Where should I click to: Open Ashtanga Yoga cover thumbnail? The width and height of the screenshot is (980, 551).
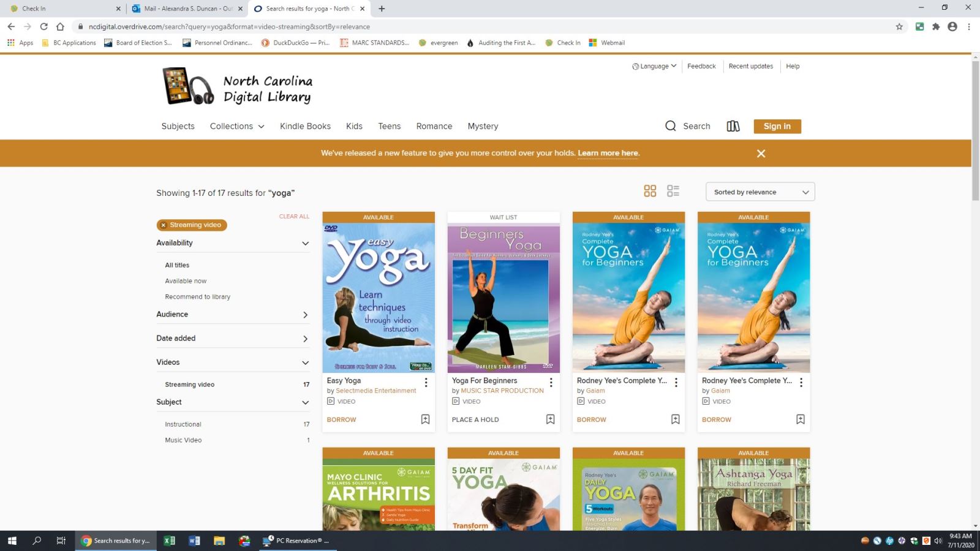[x=753, y=495]
